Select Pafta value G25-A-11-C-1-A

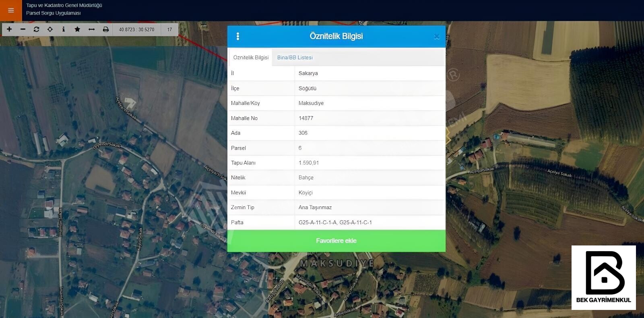point(318,222)
